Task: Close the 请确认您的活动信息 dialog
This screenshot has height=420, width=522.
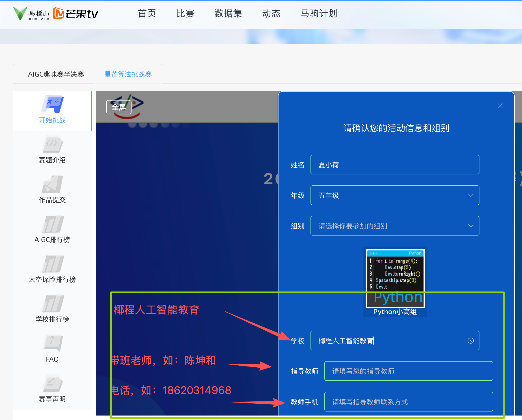Action: (x=500, y=106)
